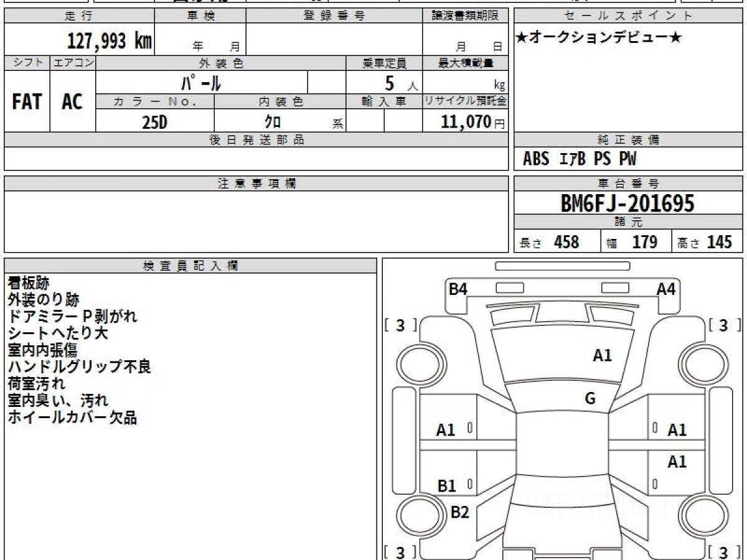Click the 乗車定員 header
The width and height of the screenshot is (747, 560).
(x=384, y=63)
